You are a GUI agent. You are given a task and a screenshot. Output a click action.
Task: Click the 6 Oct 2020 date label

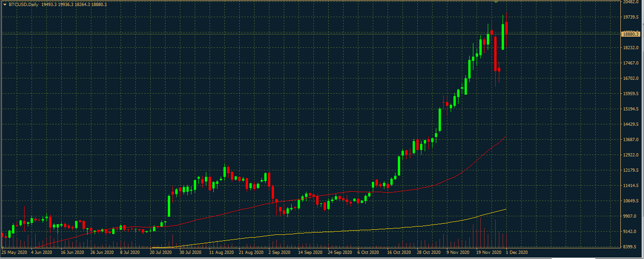(368, 253)
